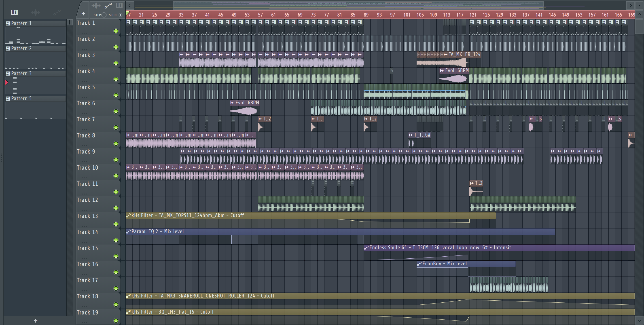Show audio clips in the picker panel

(x=36, y=12)
